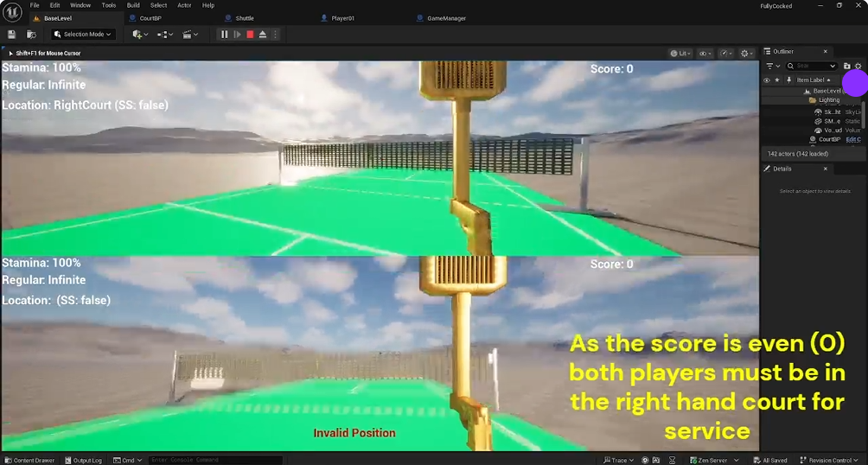Expand the Outliner search history arrow
The image size is (868, 465).
(x=832, y=66)
